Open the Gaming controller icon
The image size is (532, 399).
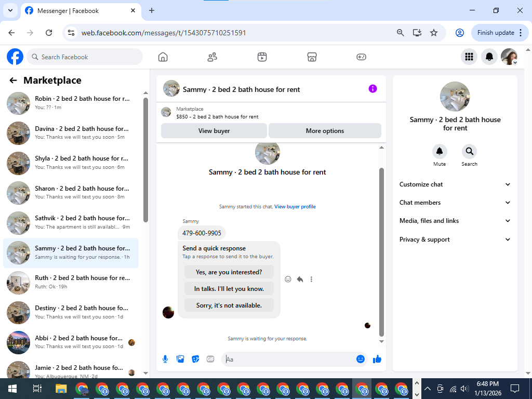coord(361,57)
